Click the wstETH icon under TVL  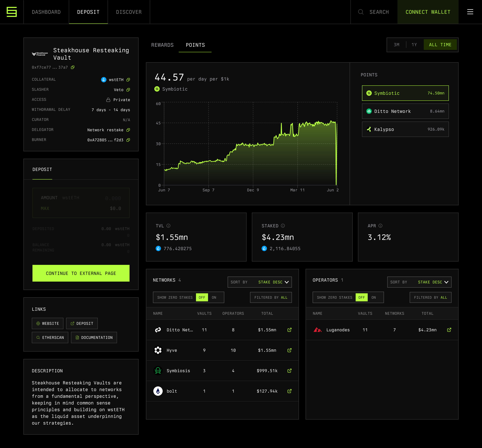[x=158, y=248]
